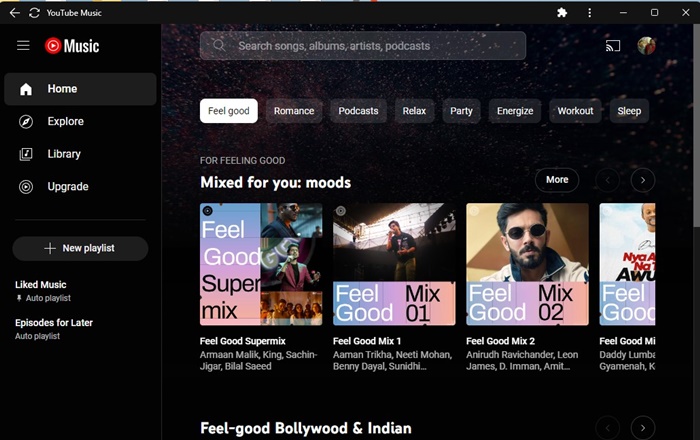Click the 'Feel-good Bollywood & Indian' heading
The width and height of the screenshot is (700, 440).
coord(306,428)
